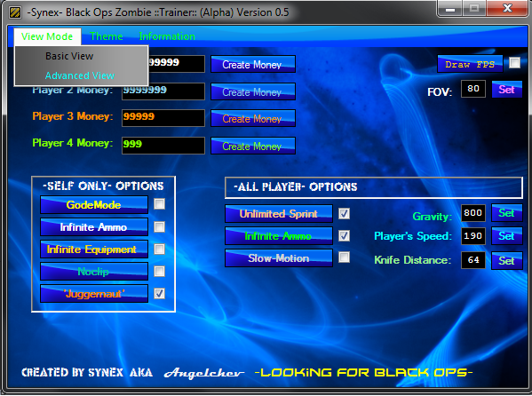
Task: Apply the Gravity setting with Set
Action: pyautogui.click(x=507, y=213)
